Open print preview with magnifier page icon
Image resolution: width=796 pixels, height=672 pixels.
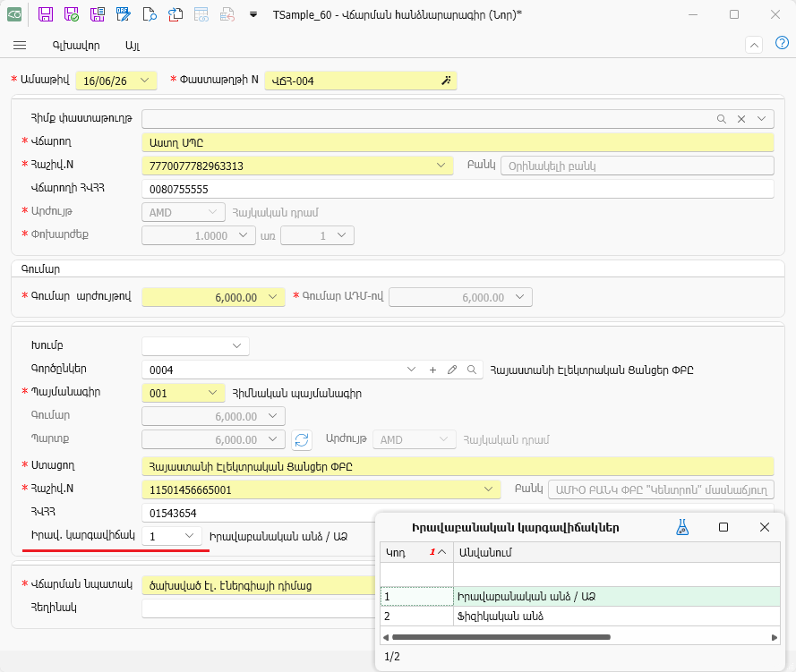pyautogui.click(x=150, y=14)
